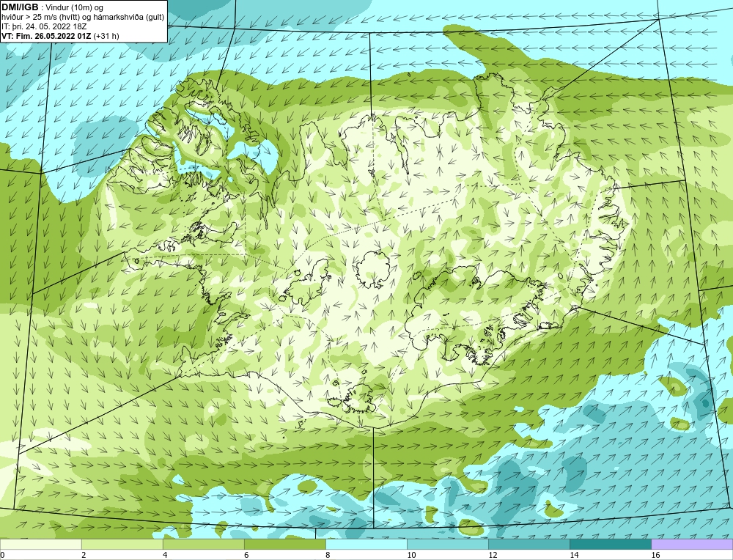Click the legend label '16'
This screenshot has height=560, width=733.
(x=655, y=555)
